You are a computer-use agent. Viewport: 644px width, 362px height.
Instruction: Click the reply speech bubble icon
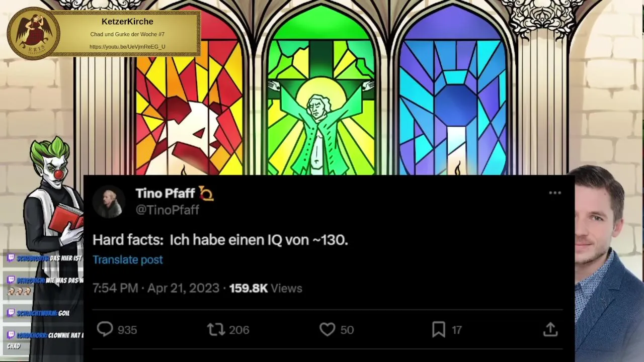coord(105,329)
